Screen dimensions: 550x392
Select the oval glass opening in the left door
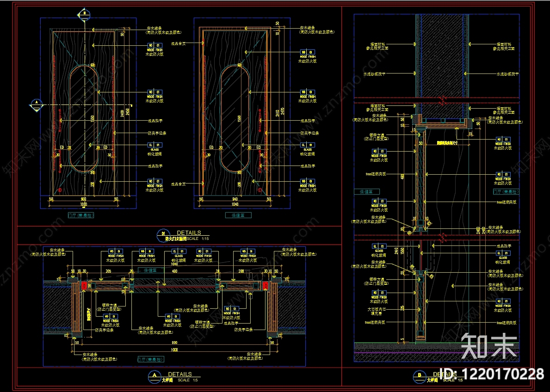(84, 118)
